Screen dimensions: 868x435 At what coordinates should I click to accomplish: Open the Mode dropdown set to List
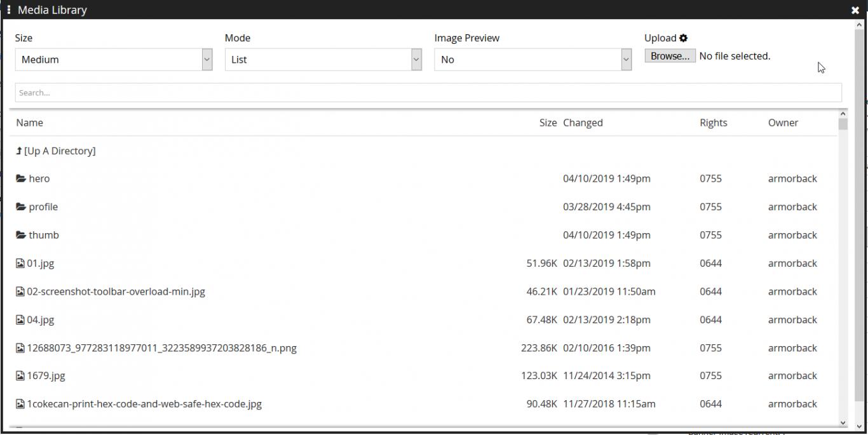pos(323,59)
